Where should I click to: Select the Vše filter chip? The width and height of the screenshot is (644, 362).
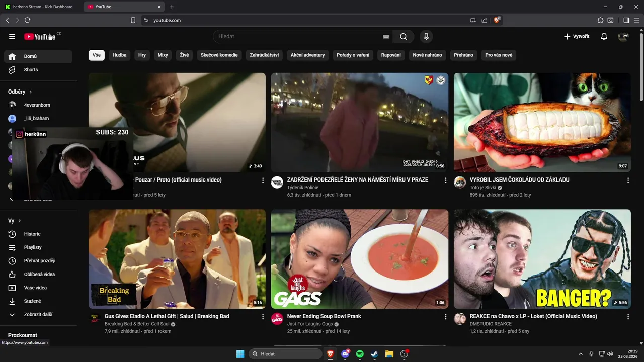point(97,55)
